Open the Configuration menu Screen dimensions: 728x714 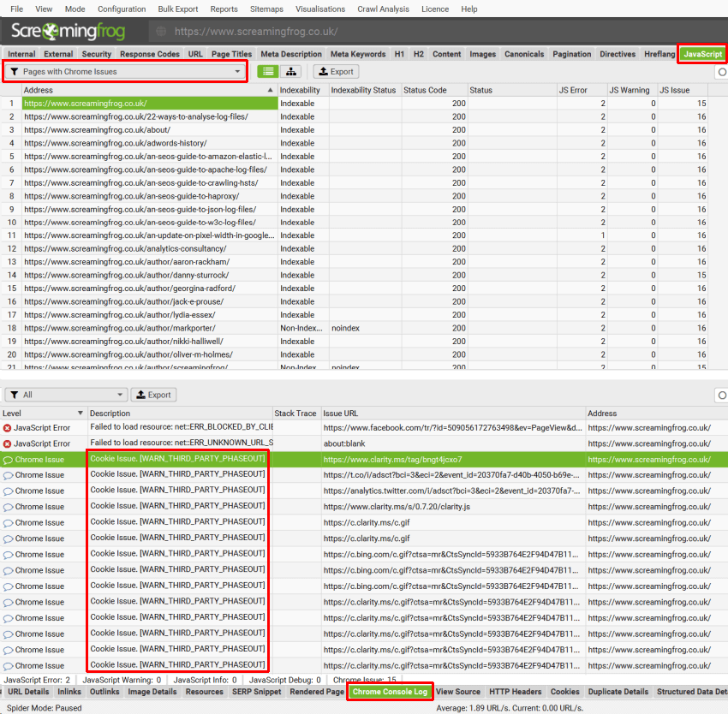[x=122, y=9]
